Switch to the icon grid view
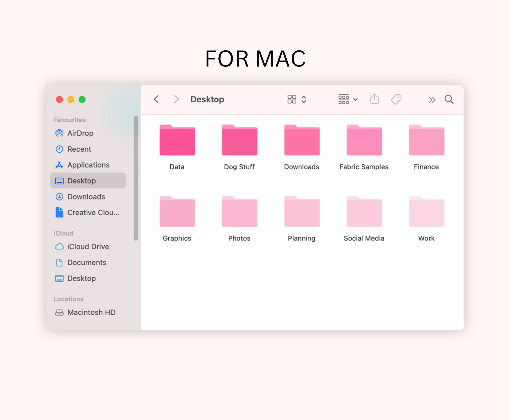This screenshot has height=420, width=510. click(291, 99)
